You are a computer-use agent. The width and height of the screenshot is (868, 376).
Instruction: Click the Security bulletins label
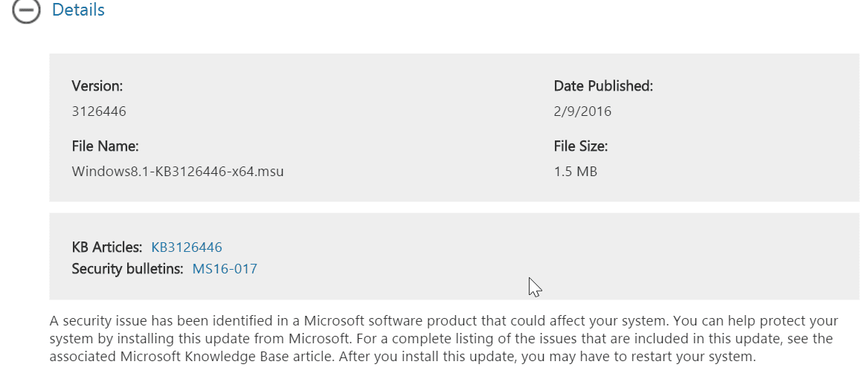click(x=127, y=269)
